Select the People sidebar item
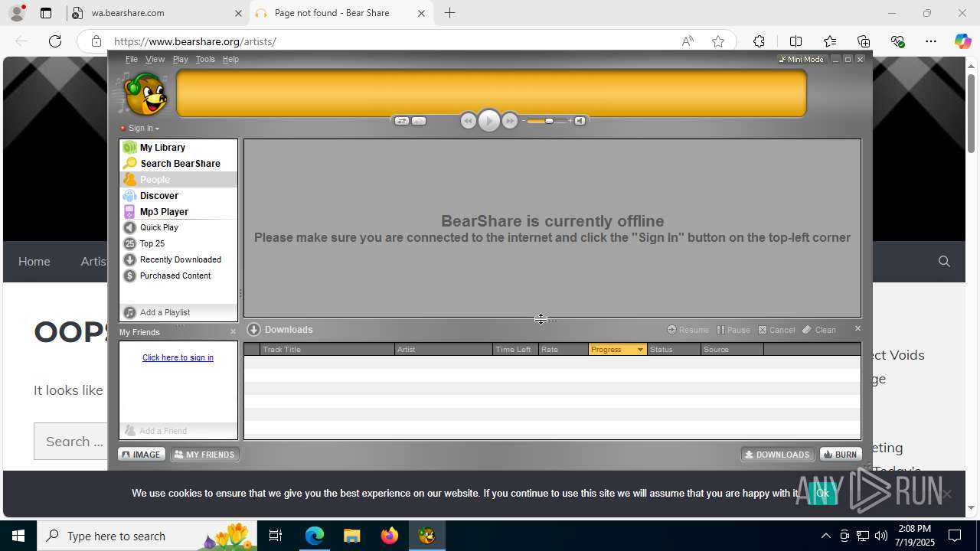This screenshot has height=551, width=980. point(178,179)
